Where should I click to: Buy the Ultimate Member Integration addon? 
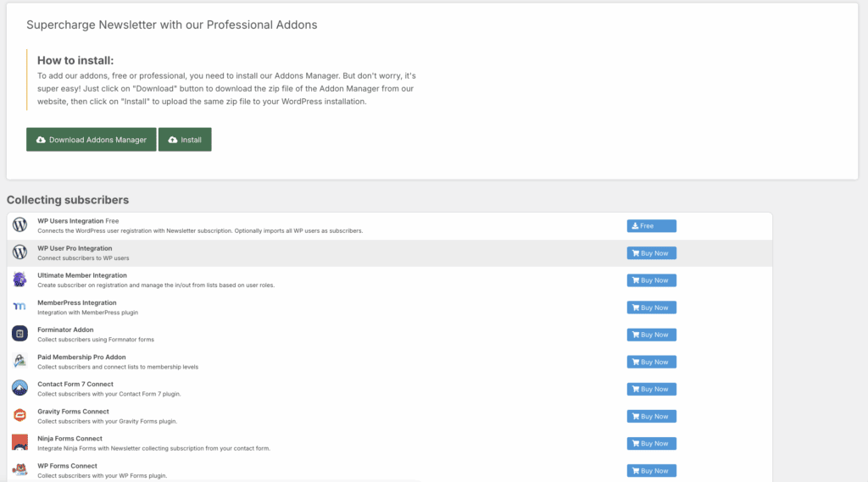click(x=652, y=280)
